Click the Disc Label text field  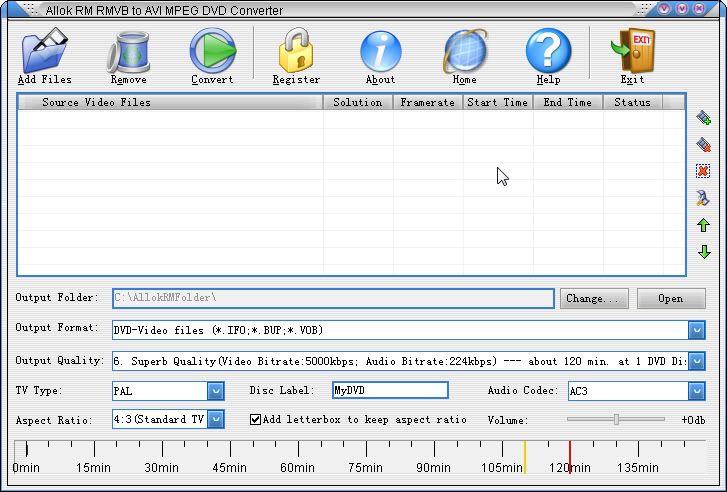(390, 391)
